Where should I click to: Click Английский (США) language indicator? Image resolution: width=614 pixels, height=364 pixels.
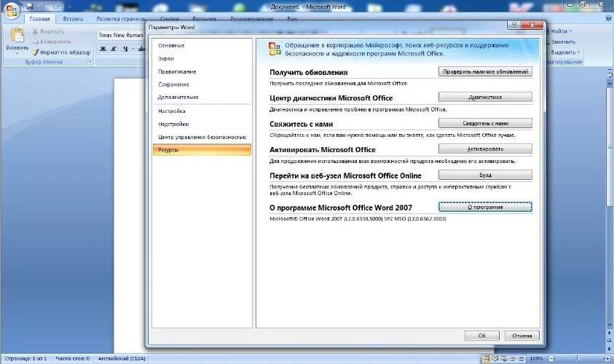tap(122, 358)
